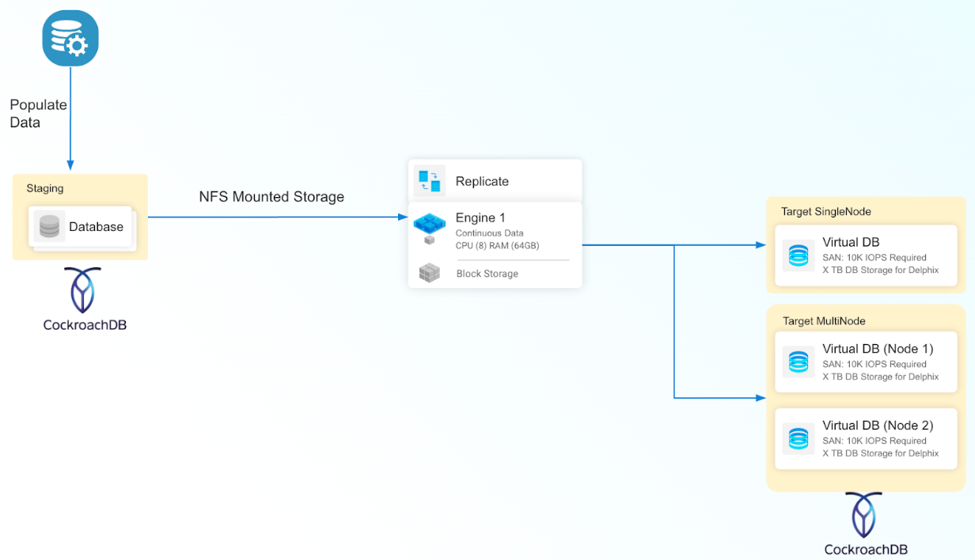Click the Block Storage text label
The image size is (975, 560).
(x=487, y=274)
